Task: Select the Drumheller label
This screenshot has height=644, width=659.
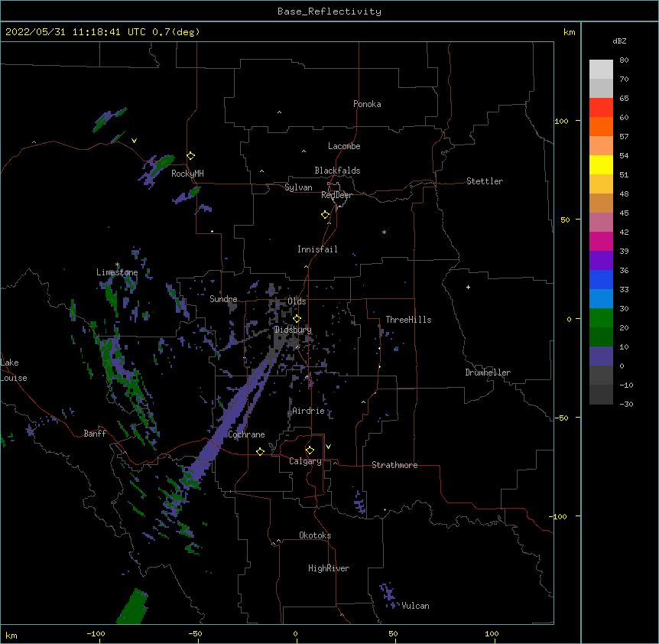Action: [x=488, y=372]
